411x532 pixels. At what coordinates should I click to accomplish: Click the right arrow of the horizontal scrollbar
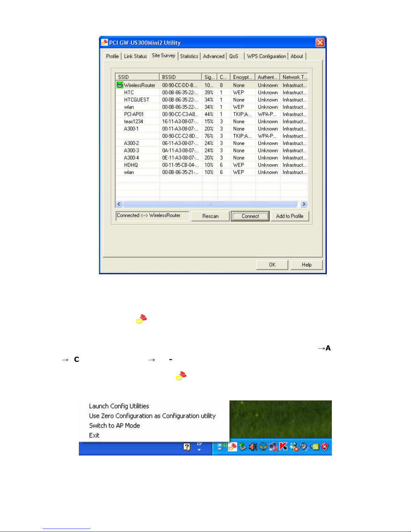(x=304, y=204)
